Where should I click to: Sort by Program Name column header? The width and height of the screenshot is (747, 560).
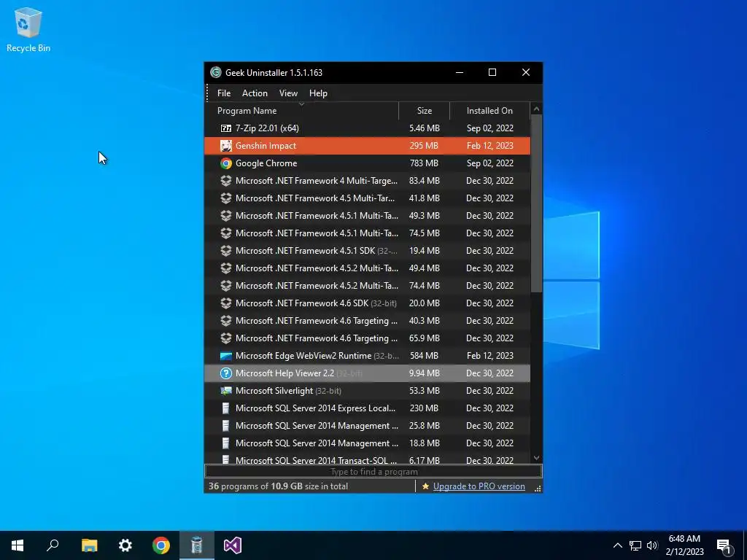coord(301,111)
